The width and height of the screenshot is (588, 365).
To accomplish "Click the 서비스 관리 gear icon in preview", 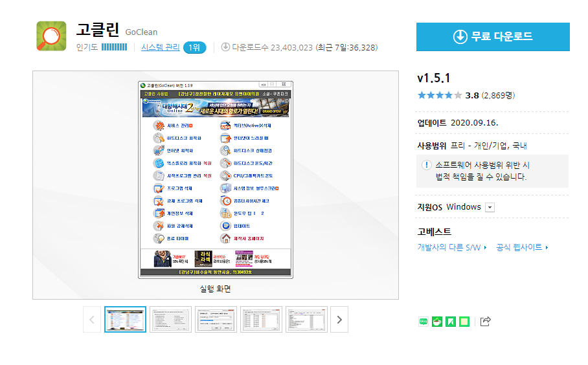I will click(159, 126).
